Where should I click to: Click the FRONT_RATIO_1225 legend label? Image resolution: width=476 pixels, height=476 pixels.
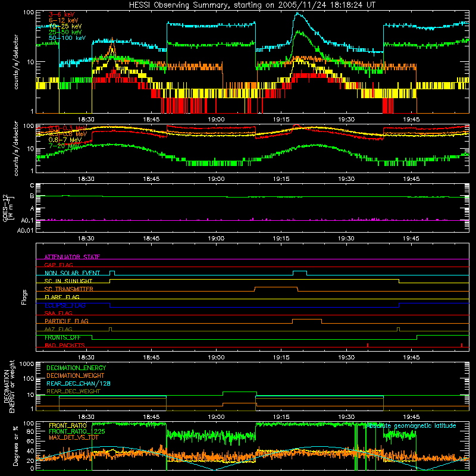coord(77,431)
